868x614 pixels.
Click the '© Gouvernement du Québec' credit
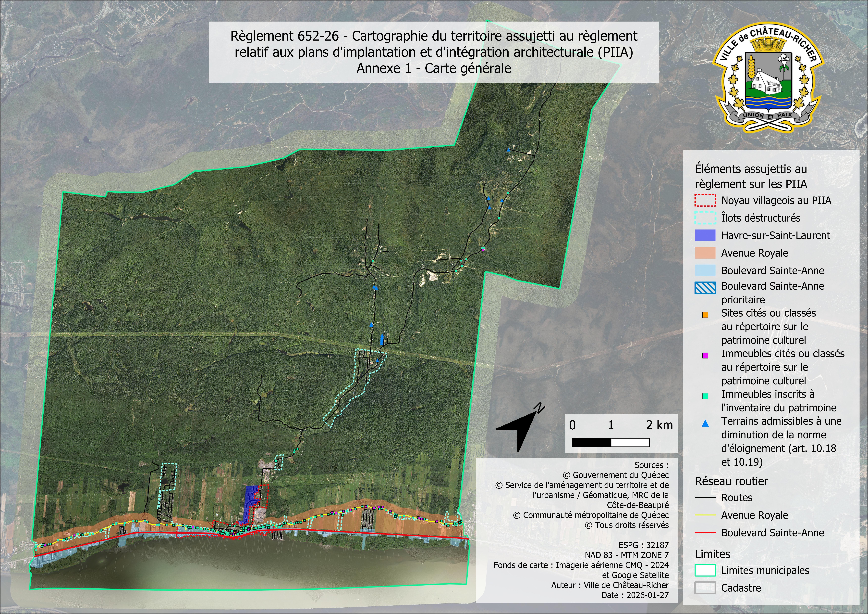pyautogui.click(x=616, y=475)
